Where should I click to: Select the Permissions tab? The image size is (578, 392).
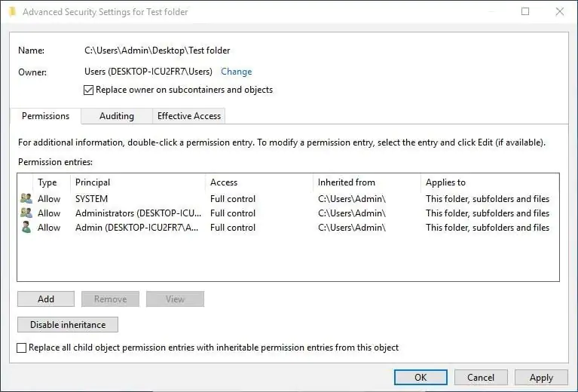(x=45, y=116)
